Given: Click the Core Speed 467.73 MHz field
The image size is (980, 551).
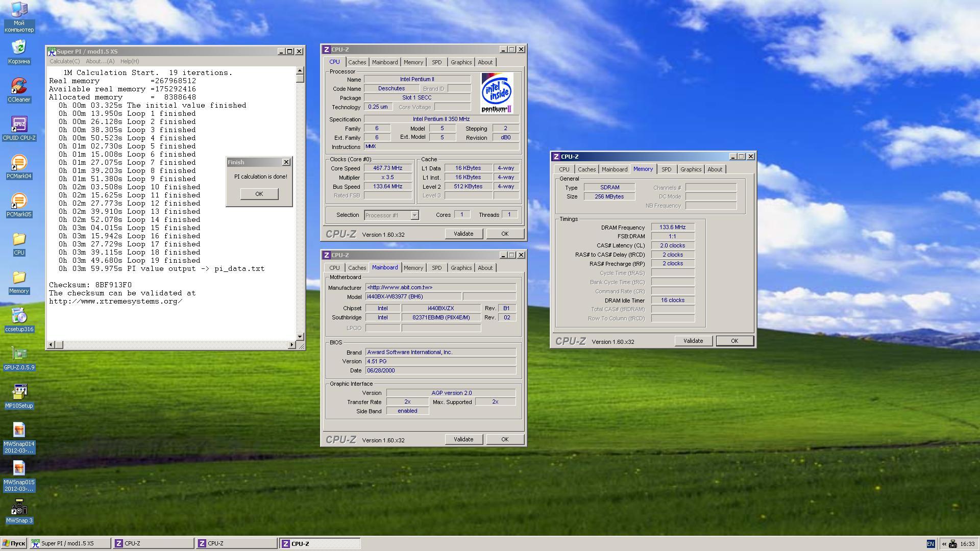Looking at the screenshot, I should click(x=387, y=168).
